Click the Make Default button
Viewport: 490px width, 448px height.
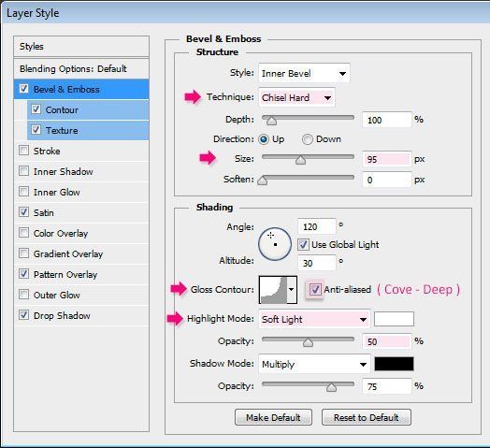click(273, 417)
